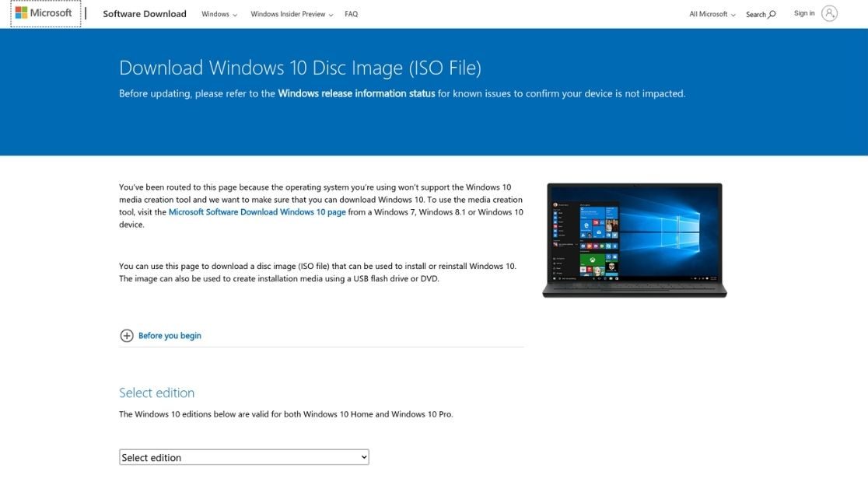
Task: Open the Windows Insider Preview menu
Action: pyautogui.click(x=287, y=14)
